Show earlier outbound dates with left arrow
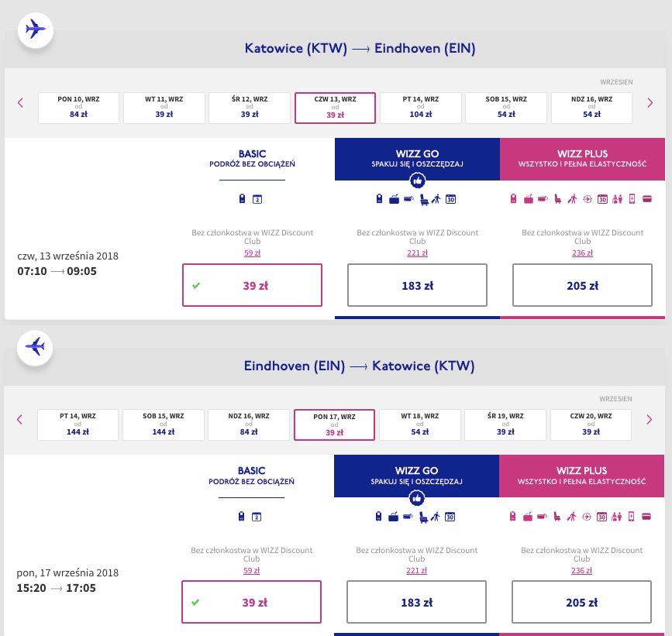Screen dimensions: 672x636 pos(20,102)
